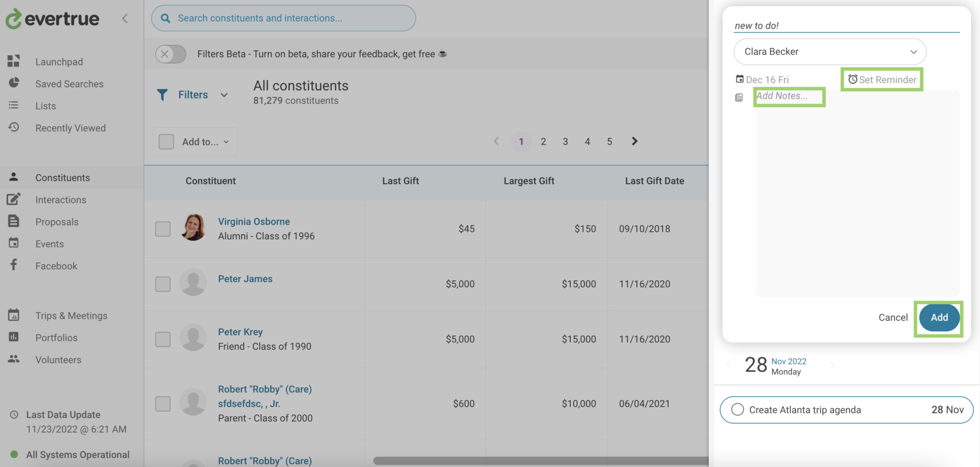The height and width of the screenshot is (467, 980).
Task: Click the Filters funnel icon
Action: tap(162, 95)
